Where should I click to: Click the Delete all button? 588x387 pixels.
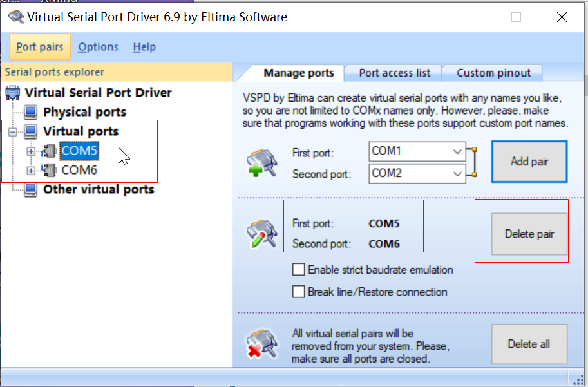coord(529,344)
